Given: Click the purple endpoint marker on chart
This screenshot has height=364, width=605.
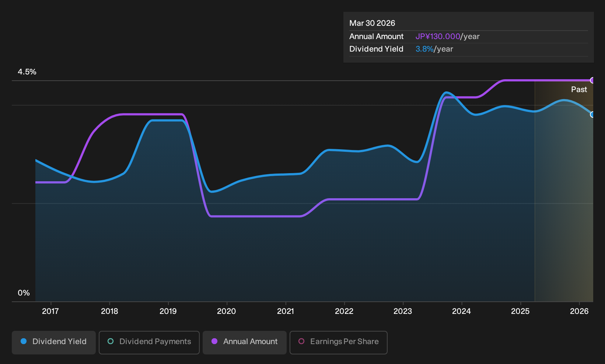Looking at the screenshot, I should 592,80.
